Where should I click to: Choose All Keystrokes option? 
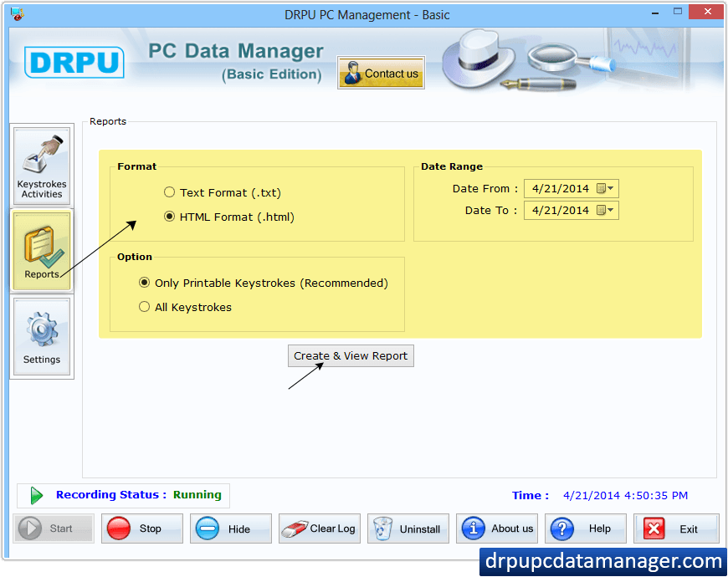185,307
